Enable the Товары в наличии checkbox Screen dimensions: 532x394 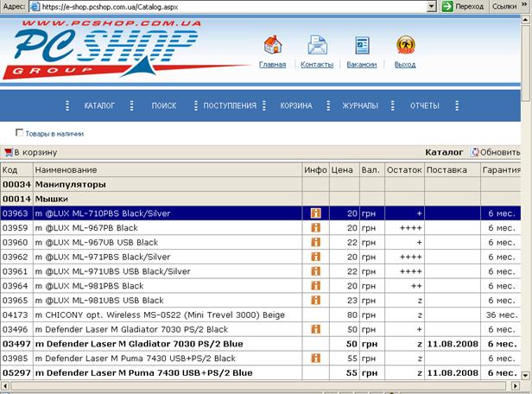coord(20,133)
